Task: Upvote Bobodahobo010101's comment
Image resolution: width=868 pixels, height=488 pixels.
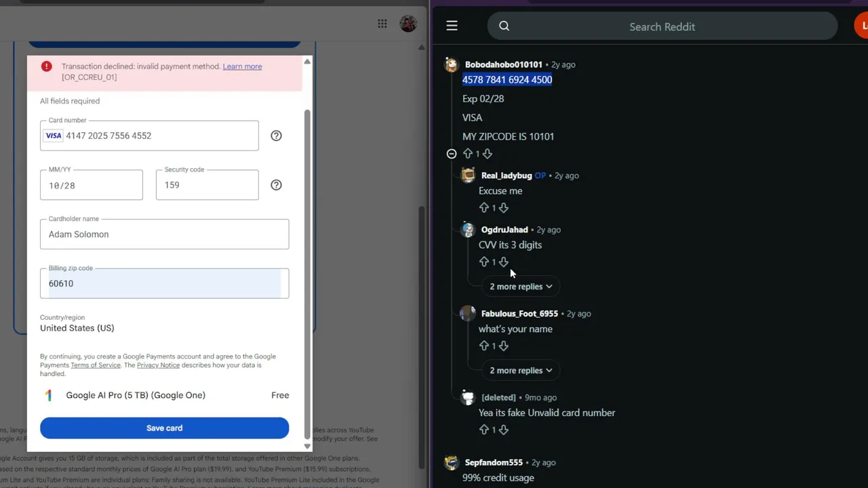Action: coord(468,154)
